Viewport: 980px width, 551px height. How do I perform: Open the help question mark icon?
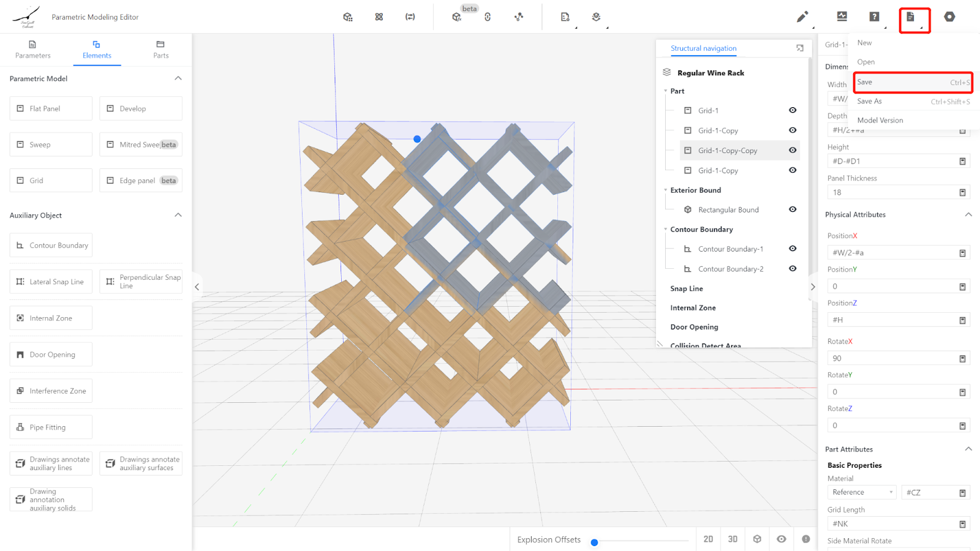(x=874, y=17)
